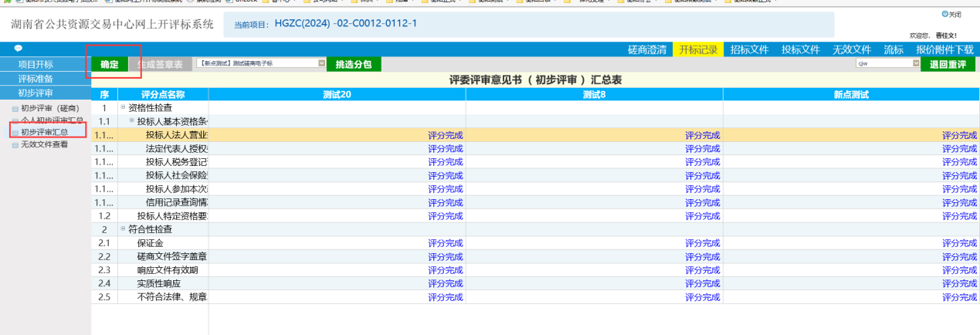Switch to the 开标记录 tab
Screen dimensions: 980x335
tap(698, 49)
